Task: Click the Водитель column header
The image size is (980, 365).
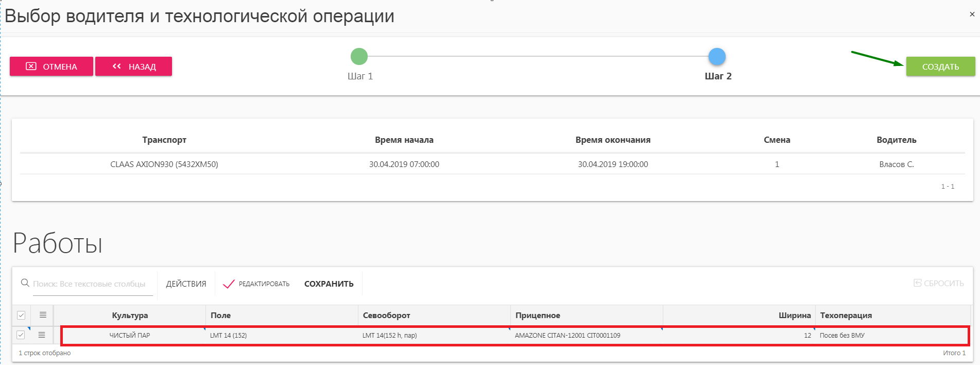Action: (x=897, y=140)
